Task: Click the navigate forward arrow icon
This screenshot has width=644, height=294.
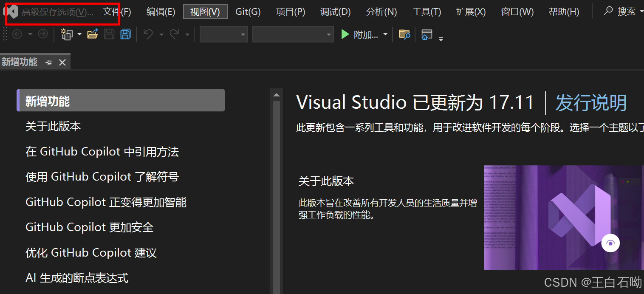Action: [43, 34]
